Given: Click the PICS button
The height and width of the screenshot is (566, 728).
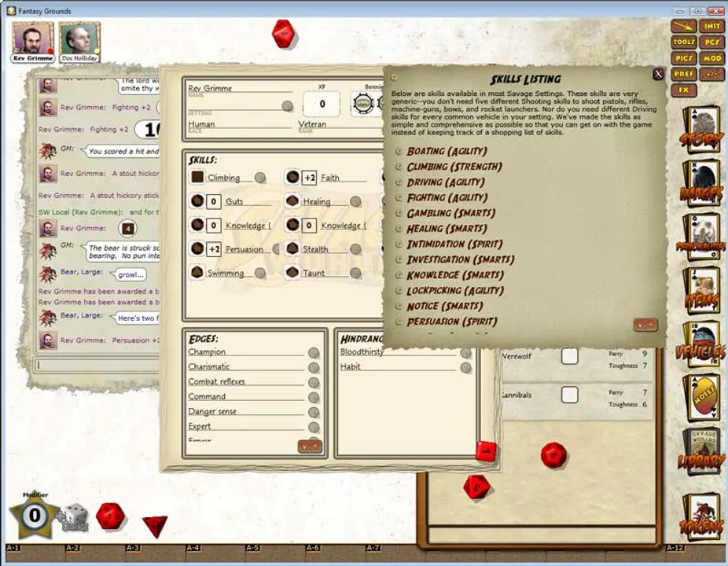Looking at the screenshot, I should click(684, 58).
